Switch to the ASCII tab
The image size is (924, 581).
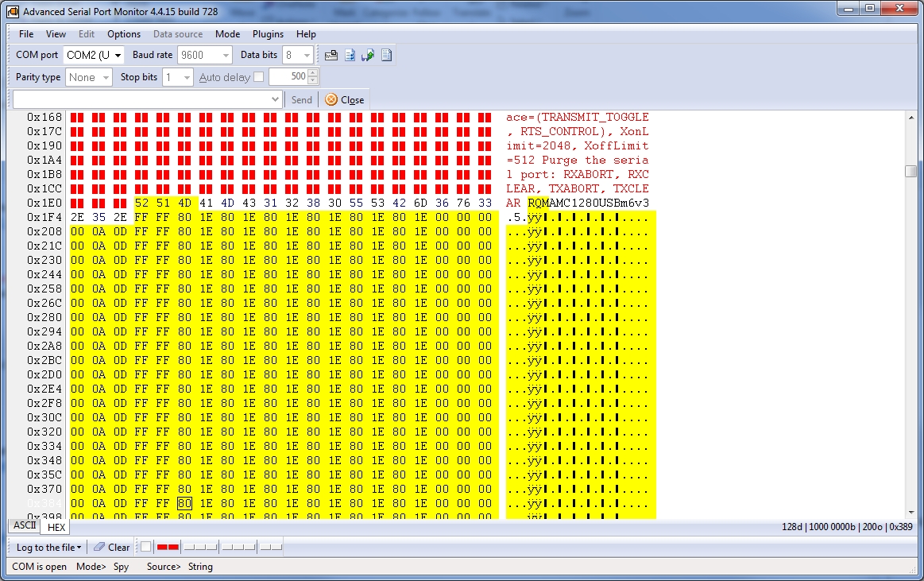[x=25, y=525]
